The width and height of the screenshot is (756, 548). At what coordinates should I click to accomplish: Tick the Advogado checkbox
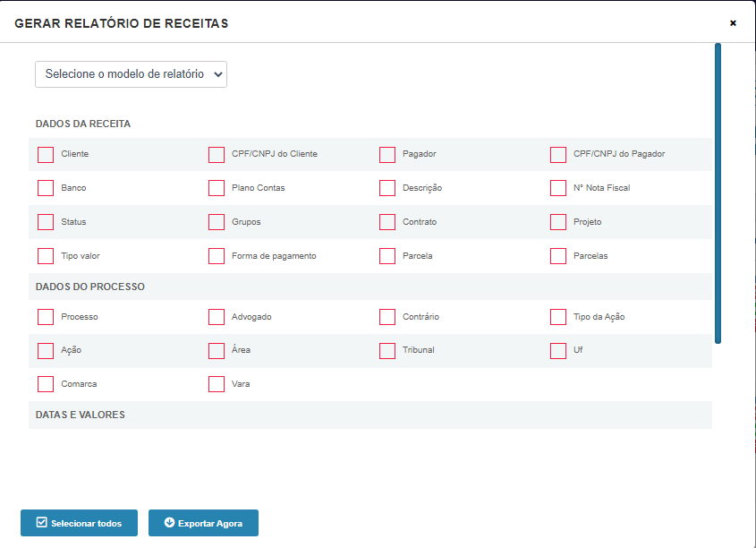(217, 317)
